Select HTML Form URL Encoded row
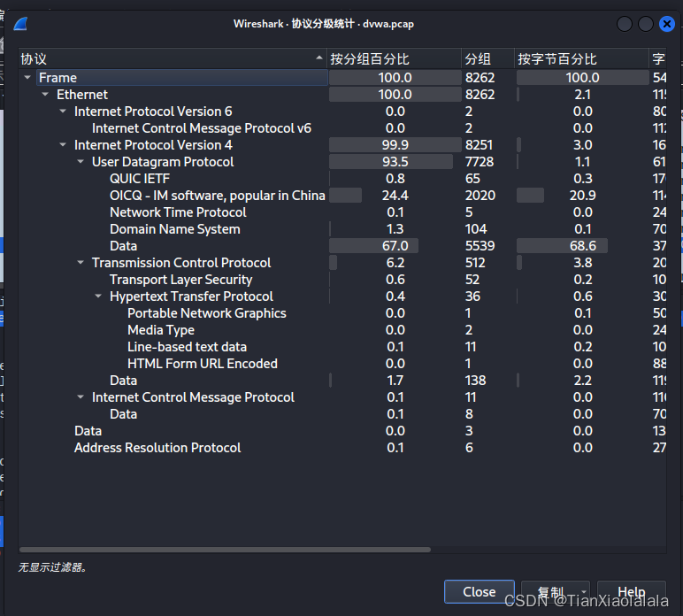Image resolution: width=683 pixels, height=616 pixels. 342,364
